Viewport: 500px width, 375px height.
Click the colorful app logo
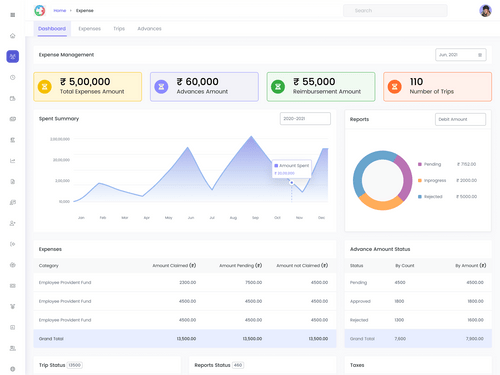point(40,11)
